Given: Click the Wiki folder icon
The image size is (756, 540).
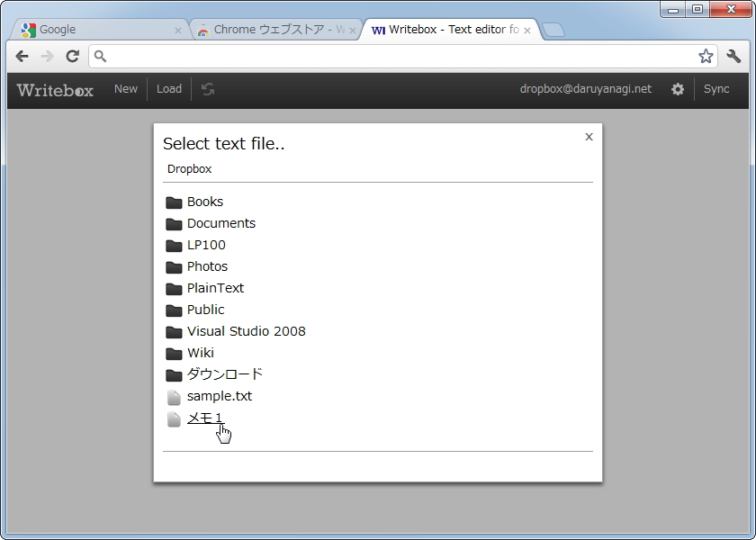Looking at the screenshot, I should (x=174, y=354).
